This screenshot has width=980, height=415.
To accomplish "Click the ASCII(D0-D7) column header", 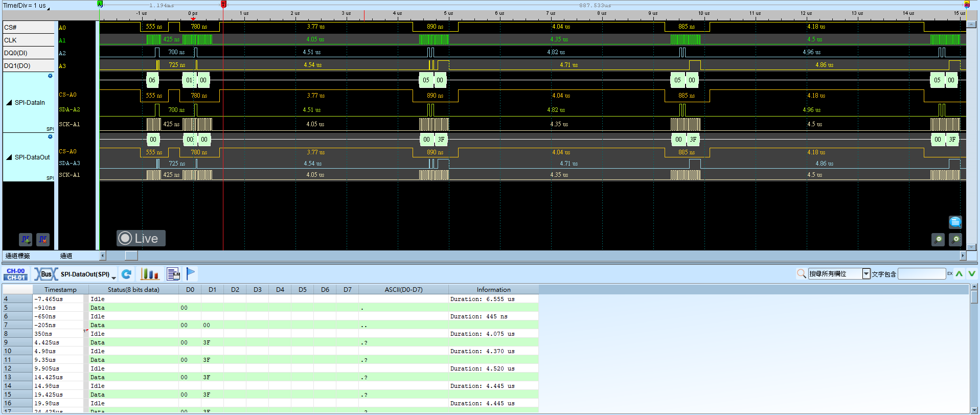I will point(403,290).
